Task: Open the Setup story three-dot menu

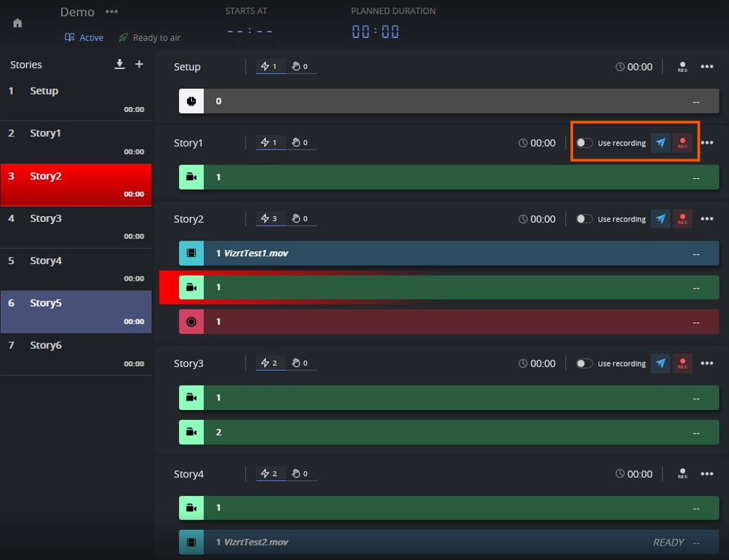Action: (x=707, y=67)
